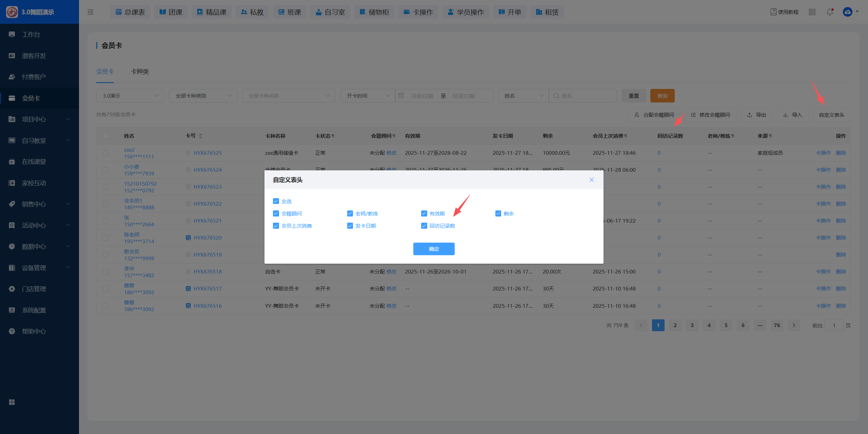Click the 自习室 toolbar icon
868x434 pixels.
[318, 12]
